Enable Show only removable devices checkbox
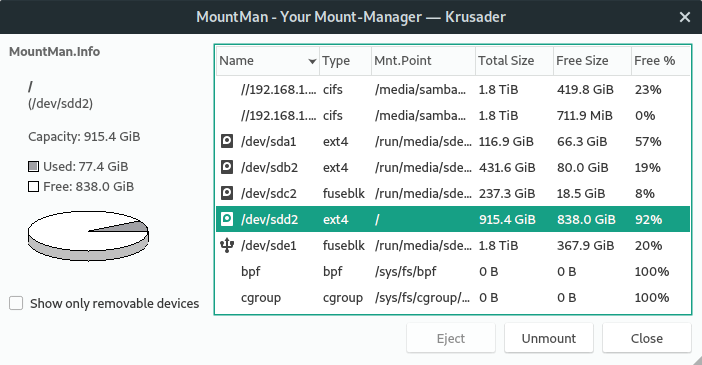The image size is (702, 365). (16, 303)
